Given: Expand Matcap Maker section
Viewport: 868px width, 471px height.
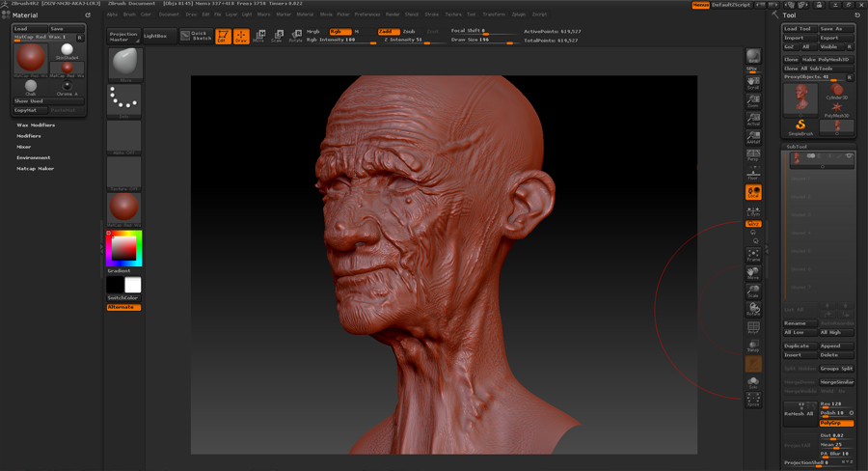Looking at the screenshot, I should click(35, 169).
